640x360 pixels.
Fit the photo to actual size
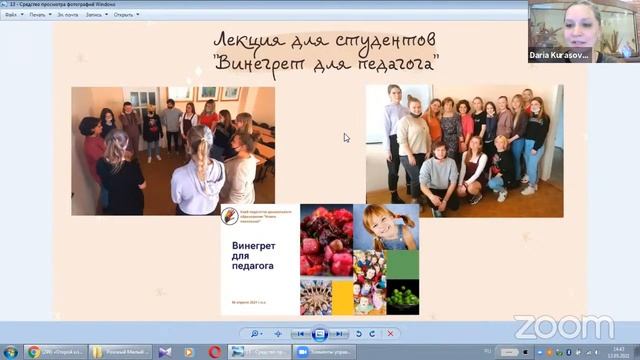tap(278, 334)
